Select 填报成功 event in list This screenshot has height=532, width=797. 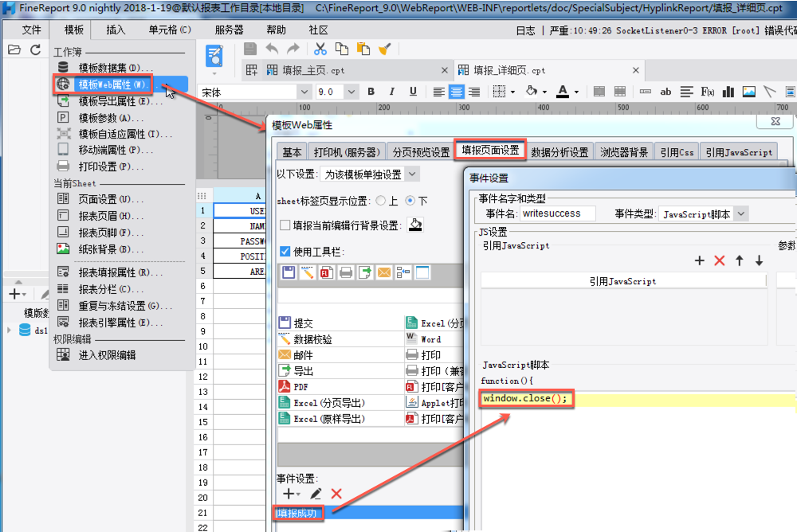(x=370, y=513)
